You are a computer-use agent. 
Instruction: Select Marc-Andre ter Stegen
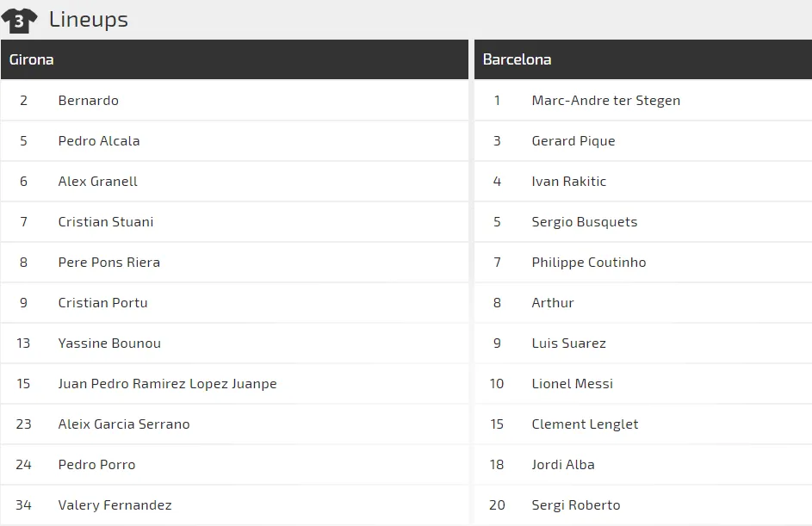coord(606,101)
